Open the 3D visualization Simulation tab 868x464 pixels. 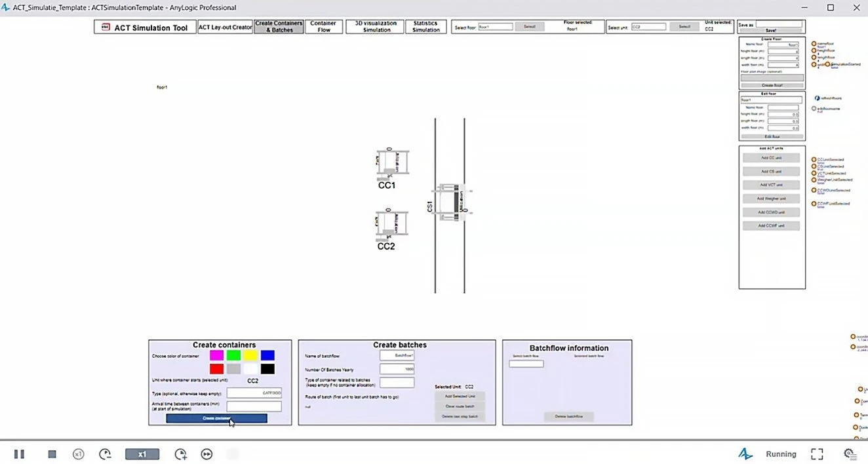coord(374,27)
